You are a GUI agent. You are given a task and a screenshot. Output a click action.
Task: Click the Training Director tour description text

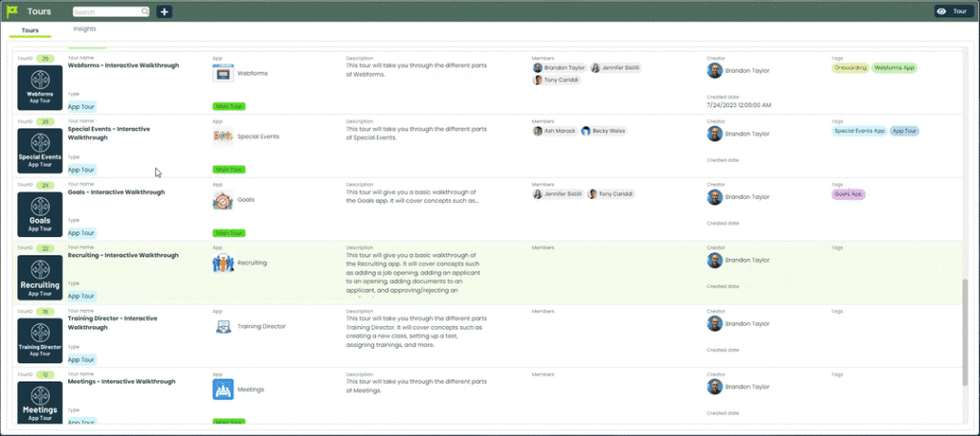(414, 331)
